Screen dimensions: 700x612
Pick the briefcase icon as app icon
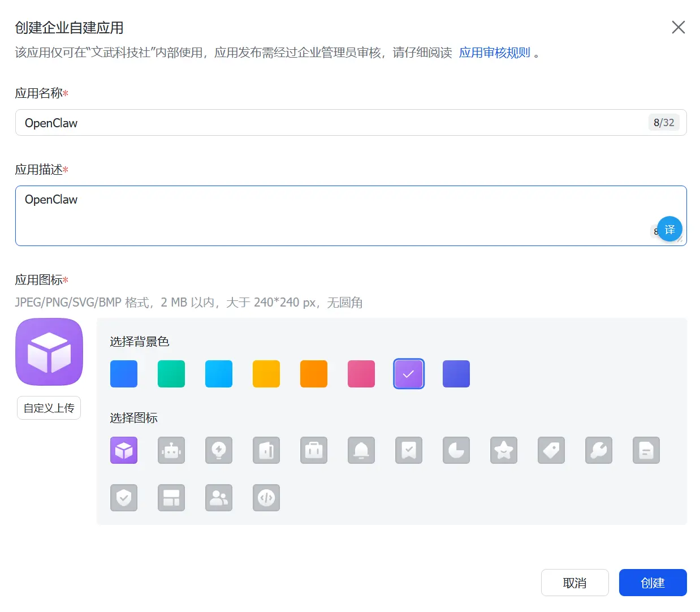click(314, 450)
